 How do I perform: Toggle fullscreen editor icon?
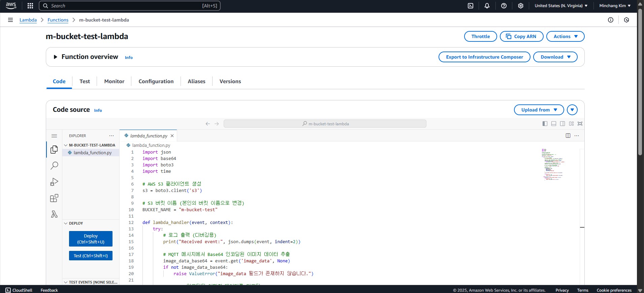click(x=580, y=124)
